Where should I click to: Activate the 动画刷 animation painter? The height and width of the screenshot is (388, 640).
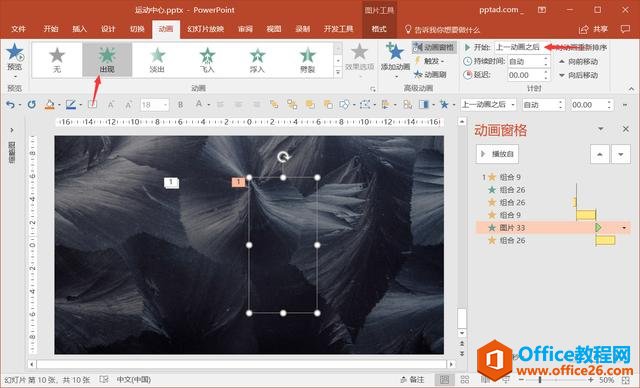(x=430, y=74)
